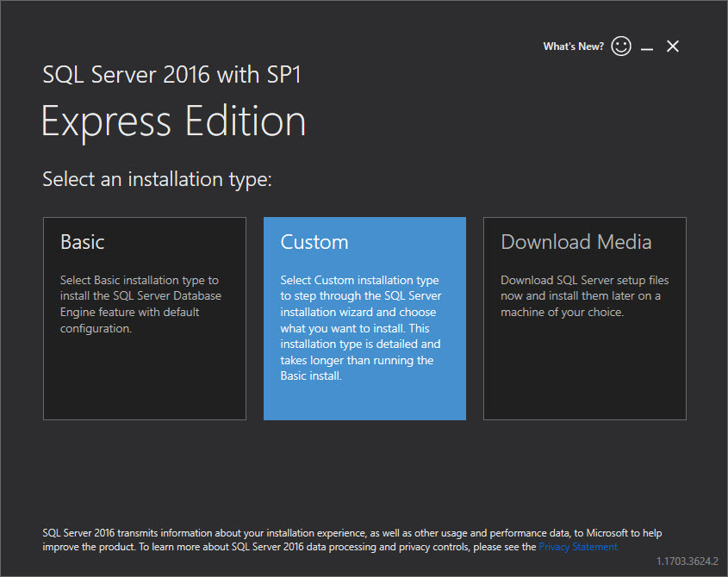Click the SQL Server 2016 with SP1 title

click(x=171, y=75)
